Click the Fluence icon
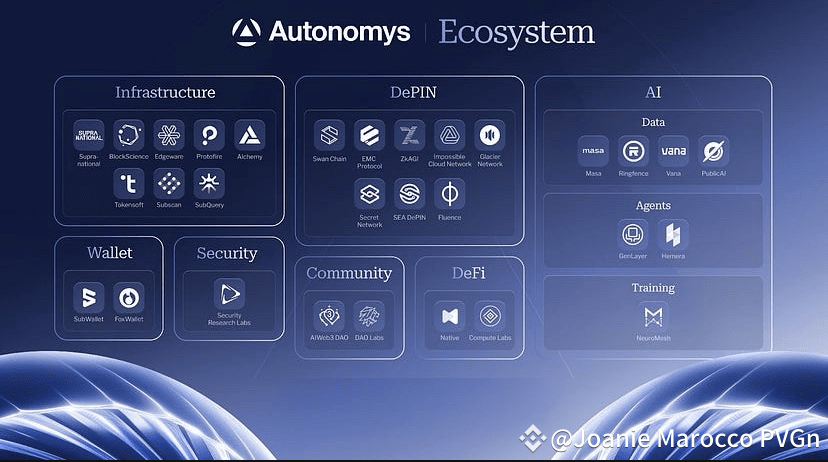Screen dimensions: 828x462 pos(449,194)
